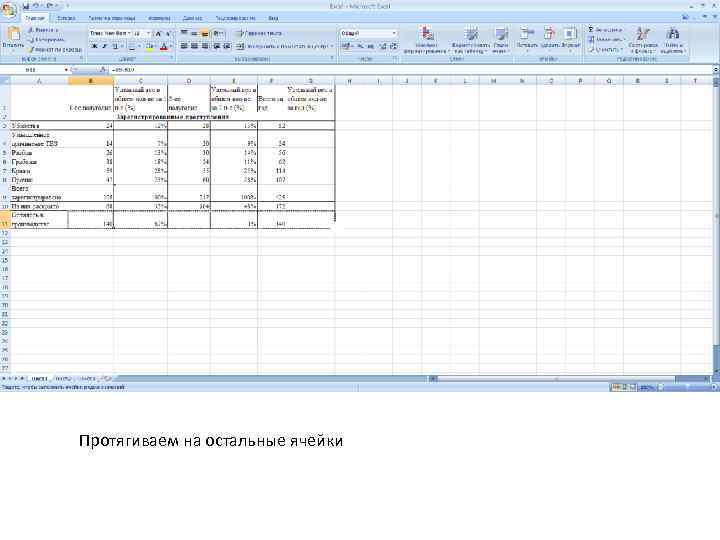Image resolution: width=720 pixels, height=540 pixels.
Task: Cut the selection (Вырезать)
Action: click(x=43, y=30)
